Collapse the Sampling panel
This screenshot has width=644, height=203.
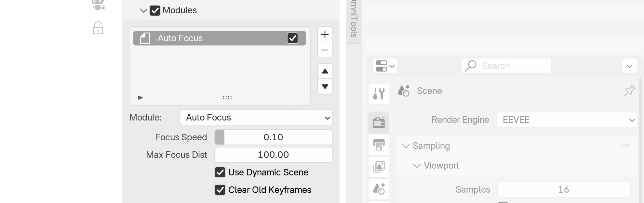click(x=406, y=146)
